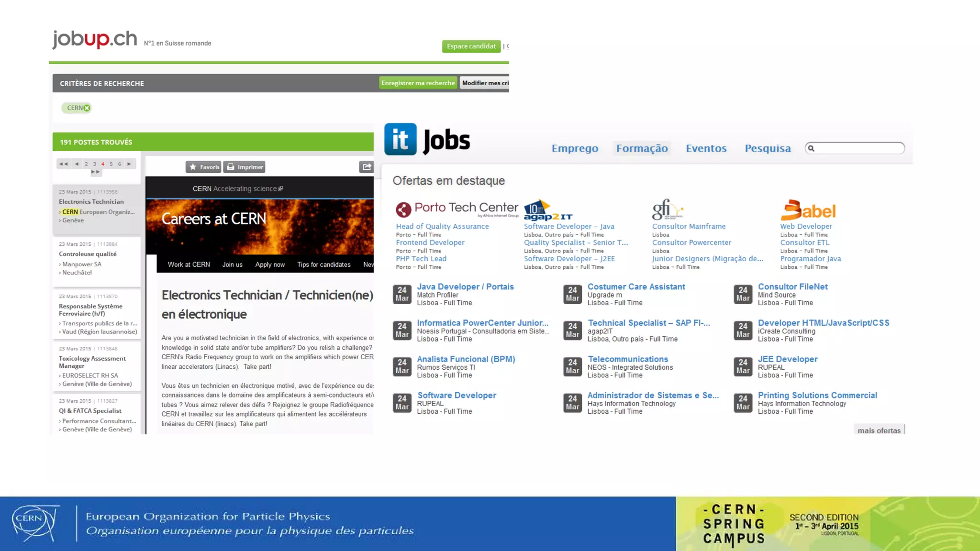Select results page 5
This screenshot has height=551, width=980.
point(111,164)
